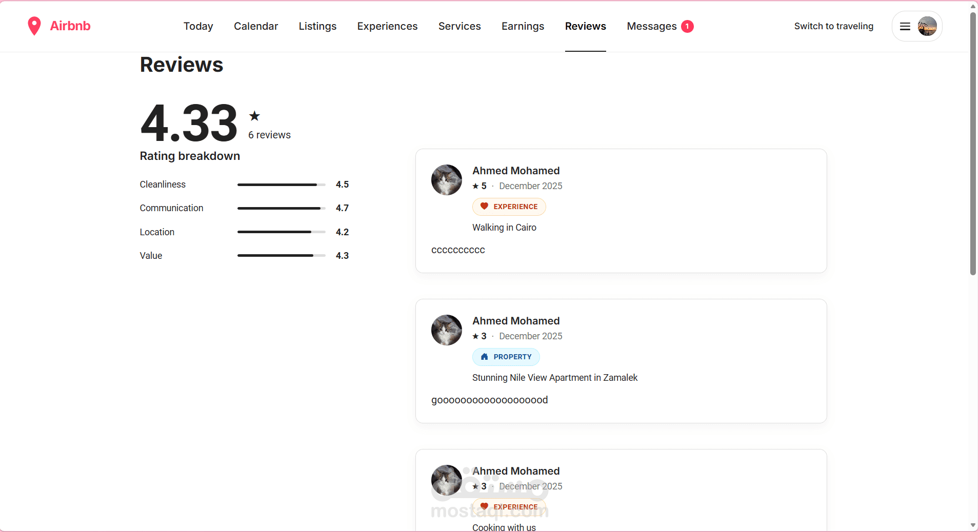Open Stunning Nile View Apartment in Zamalek
This screenshot has width=980, height=532.
tap(555, 378)
